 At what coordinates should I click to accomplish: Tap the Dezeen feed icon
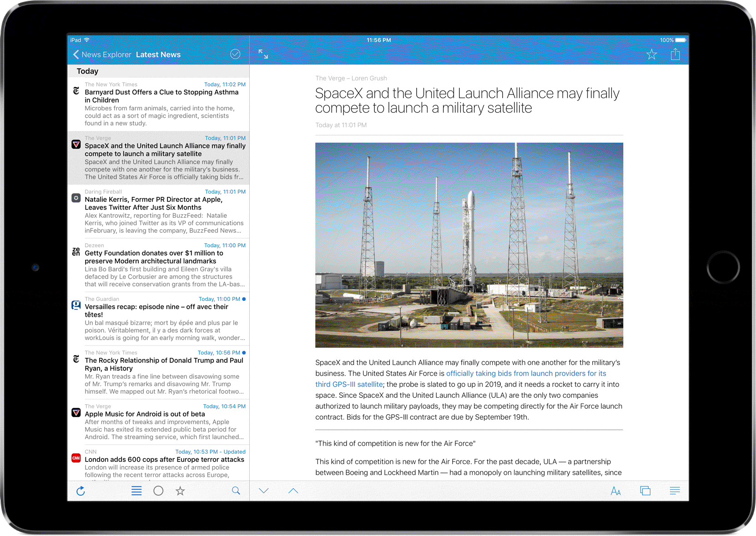(x=76, y=251)
